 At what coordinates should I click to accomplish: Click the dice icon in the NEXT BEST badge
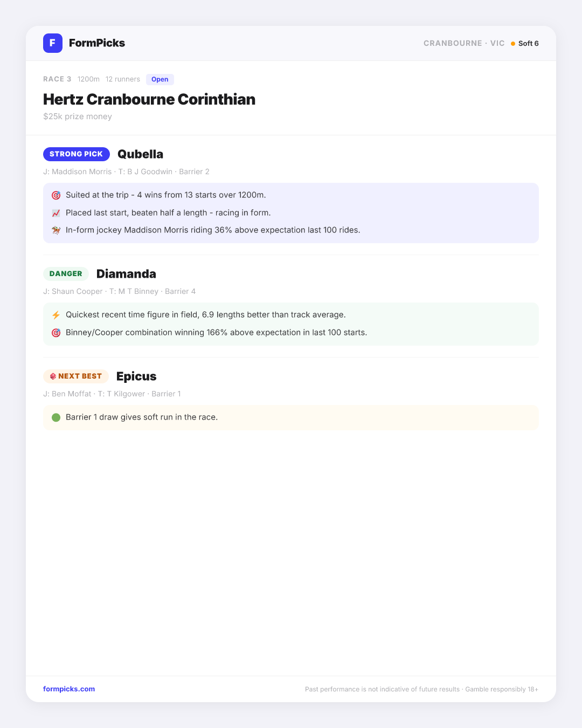[x=53, y=376]
